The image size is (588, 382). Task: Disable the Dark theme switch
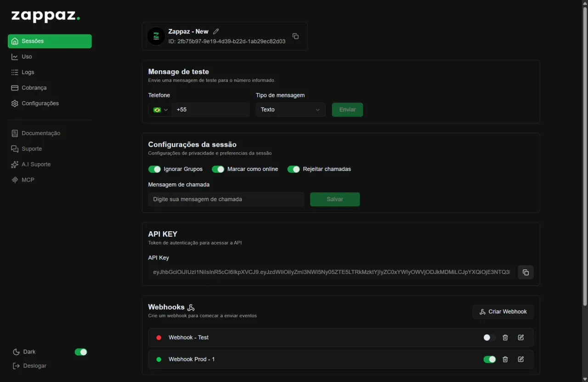[81, 352]
